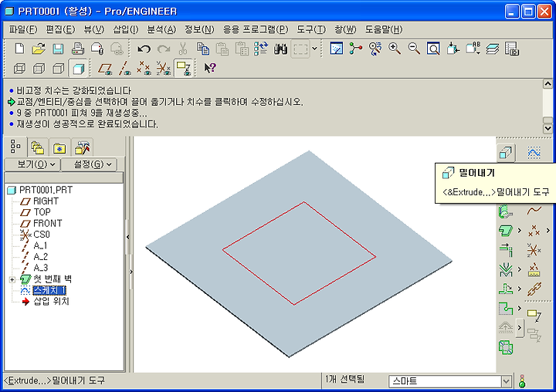
Task: Open Find tool with binoculars icon
Action: click(x=281, y=48)
